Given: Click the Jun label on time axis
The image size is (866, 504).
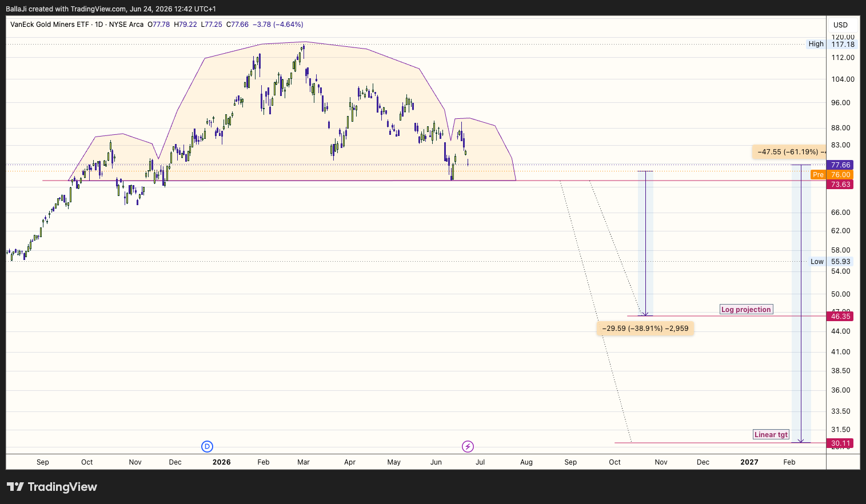Looking at the screenshot, I should point(436,462).
